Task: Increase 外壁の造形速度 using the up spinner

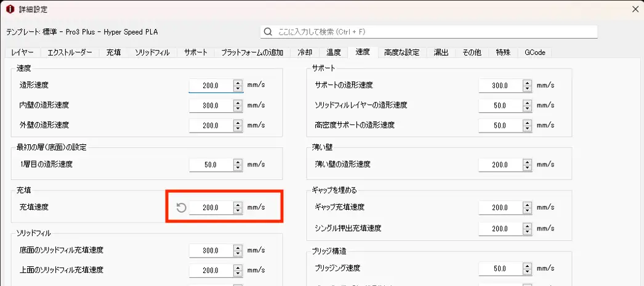Action: 238,123
